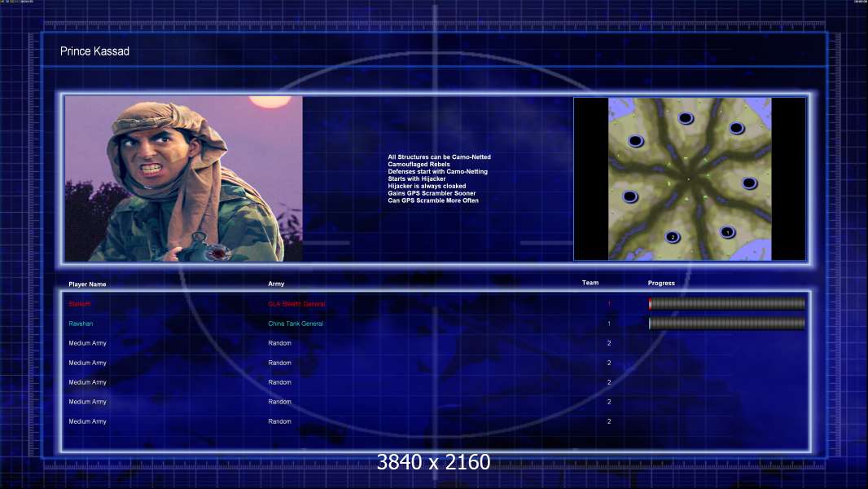Click 'Can GPS Scramble More Often' line
This screenshot has width=868, height=489.
[433, 200]
